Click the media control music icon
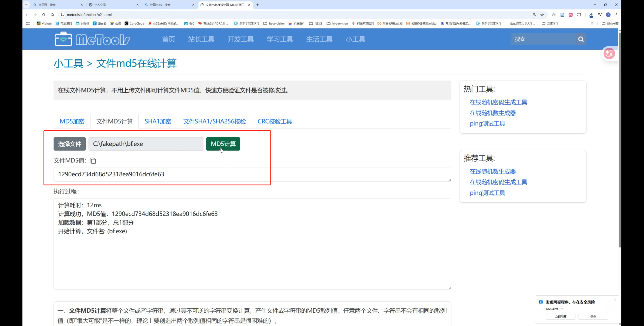This screenshot has width=644, height=326. (x=600, y=15)
